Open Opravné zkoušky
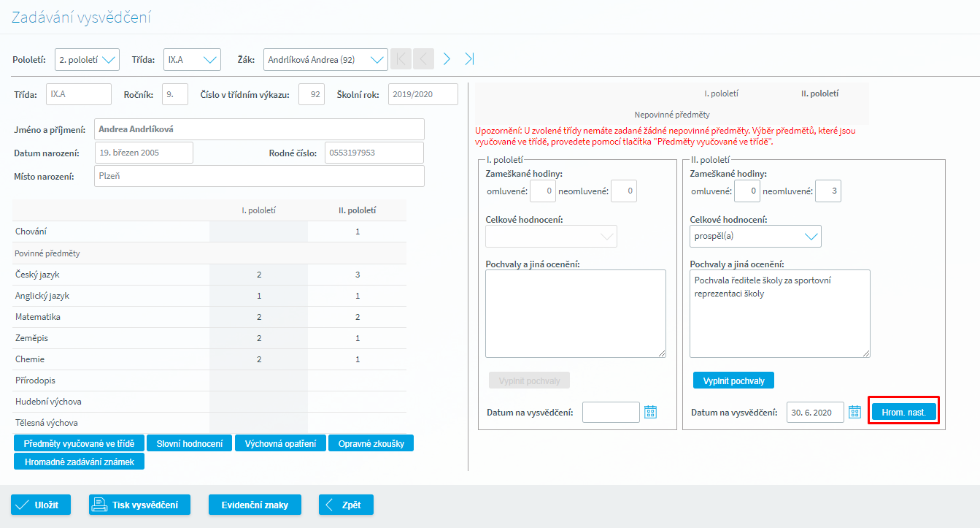The image size is (980, 528). click(x=371, y=443)
